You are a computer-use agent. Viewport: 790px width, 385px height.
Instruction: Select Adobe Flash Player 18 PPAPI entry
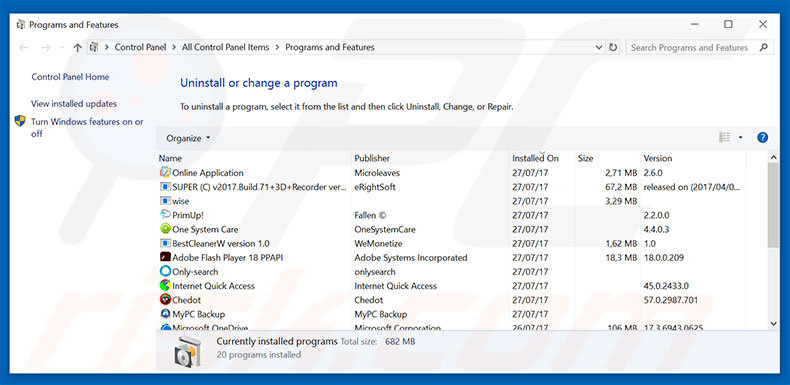click(228, 257)
